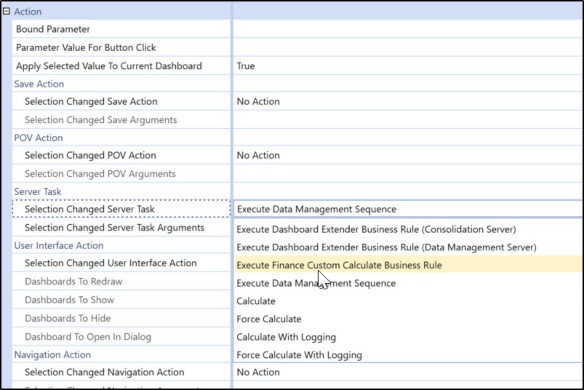Select Selection Changed Save Arguments label
584x390 pixels.
101,120
